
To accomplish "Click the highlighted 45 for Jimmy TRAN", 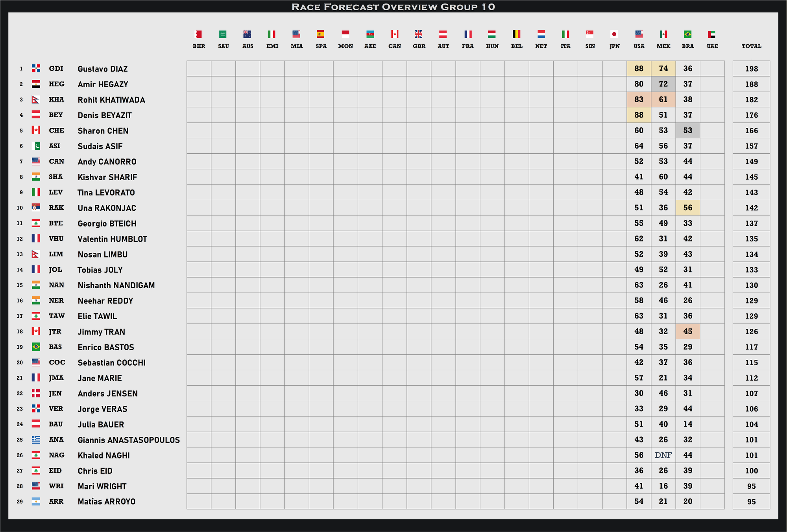I will tap(687, 331).
